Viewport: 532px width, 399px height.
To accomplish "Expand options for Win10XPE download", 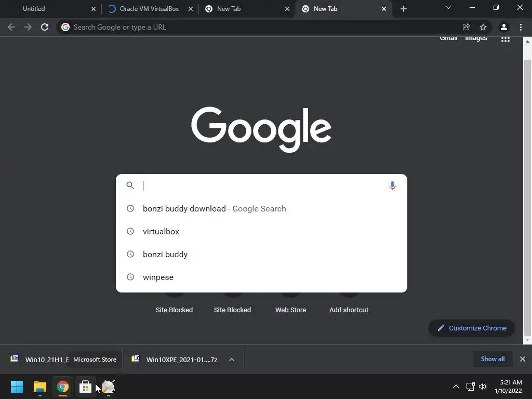I will point(232,360).
